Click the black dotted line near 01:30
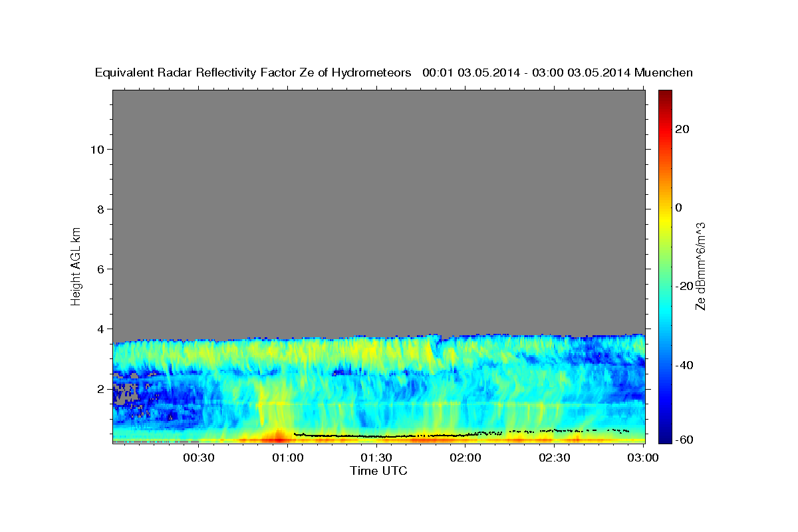 pos(376,436)
